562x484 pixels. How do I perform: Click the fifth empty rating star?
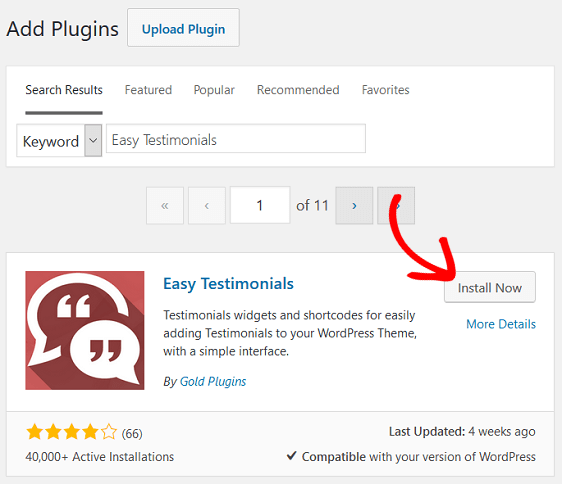point(109,432)
